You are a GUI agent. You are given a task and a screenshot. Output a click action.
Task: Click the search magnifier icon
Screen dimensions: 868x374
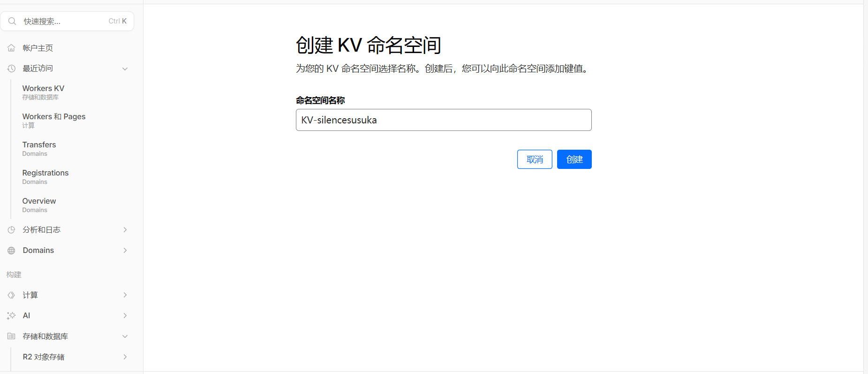coord(12,21)
